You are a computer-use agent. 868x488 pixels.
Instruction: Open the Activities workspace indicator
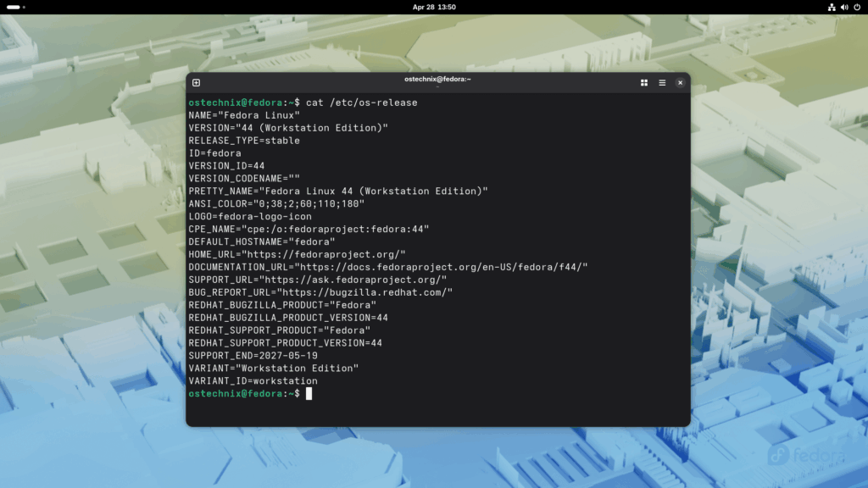(15, 7)
